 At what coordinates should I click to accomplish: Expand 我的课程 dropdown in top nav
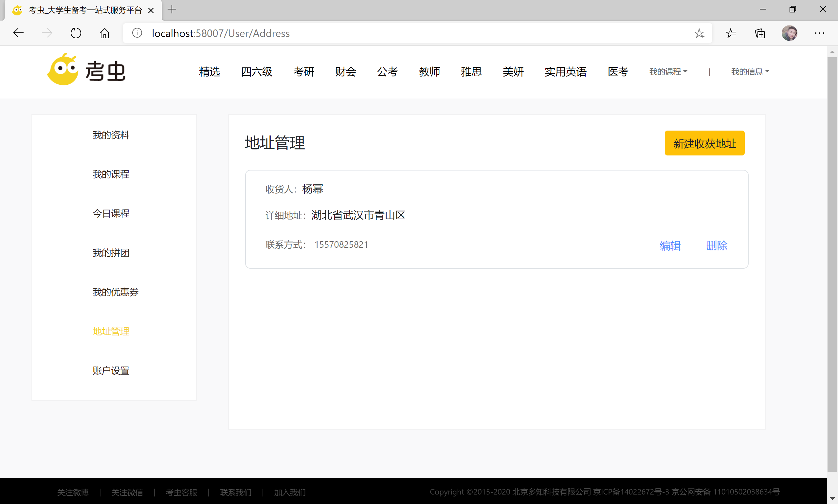pyautogui.click(x=668, y=72)
